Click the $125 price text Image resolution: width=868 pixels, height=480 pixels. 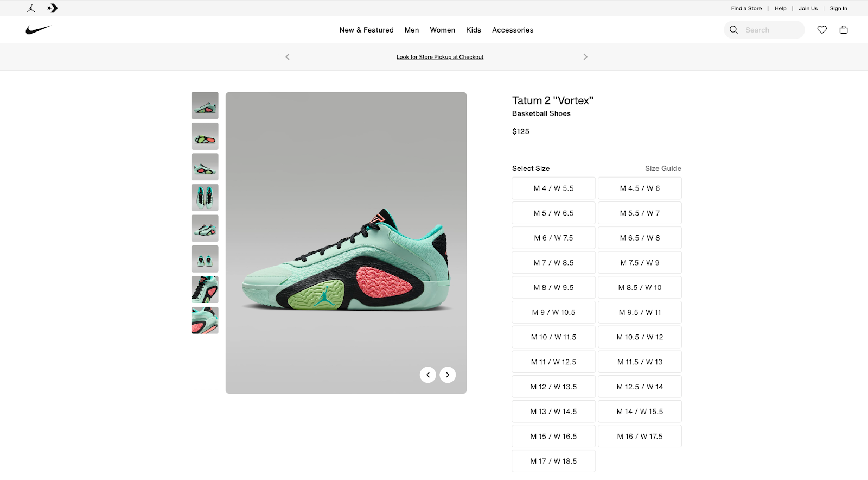pyautogui.click(x=521, y=131)
